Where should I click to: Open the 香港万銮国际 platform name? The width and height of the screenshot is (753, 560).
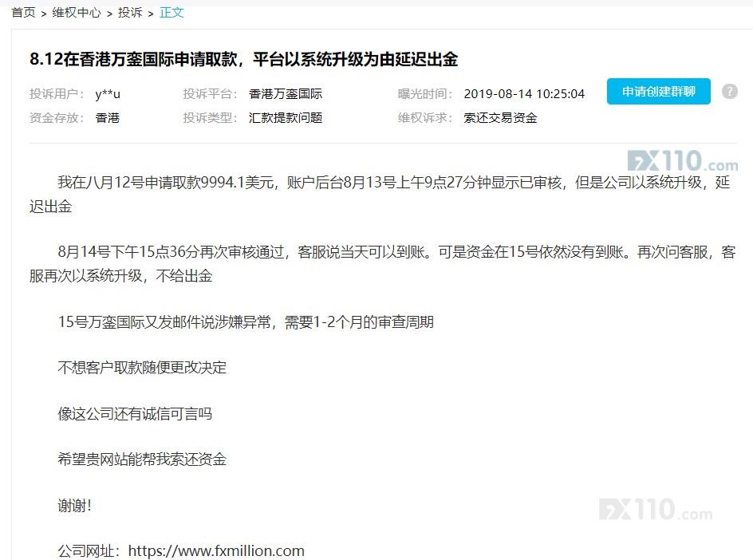tap(286, 94)
